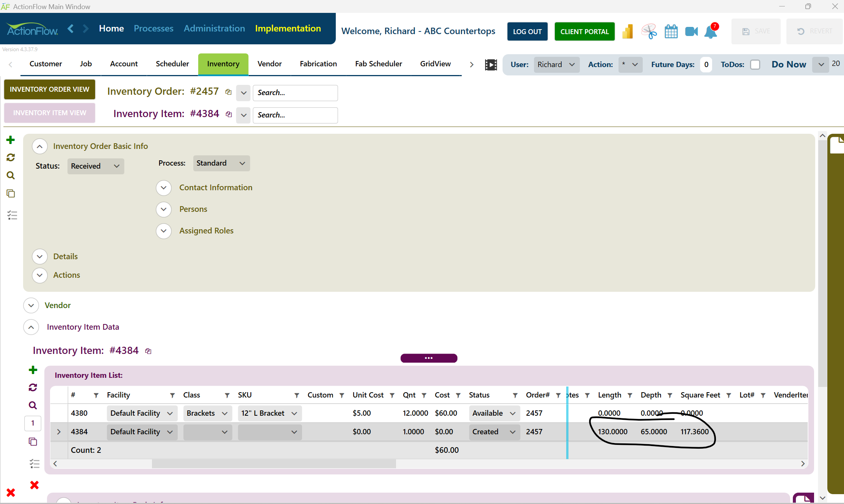Open the Fab Scheduler tab
Image resolution: width=844 pixels, height=504 pixels.
378,64
